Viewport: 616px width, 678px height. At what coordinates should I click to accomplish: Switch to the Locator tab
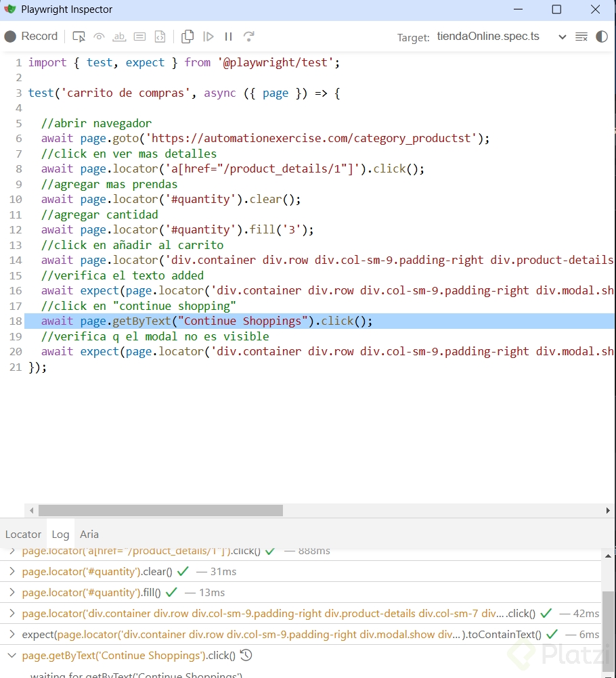tap(24, 535)
